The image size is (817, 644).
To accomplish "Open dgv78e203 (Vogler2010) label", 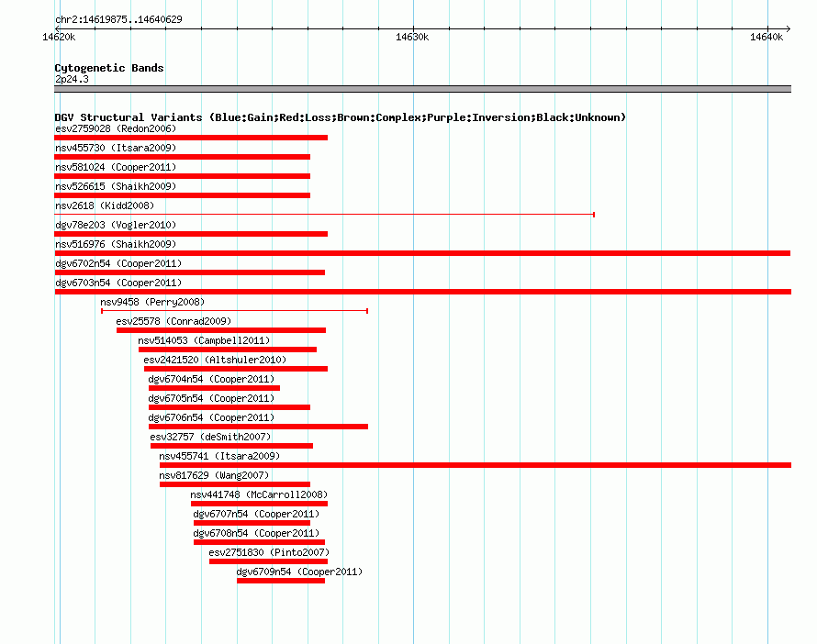I will coord(116,225).
